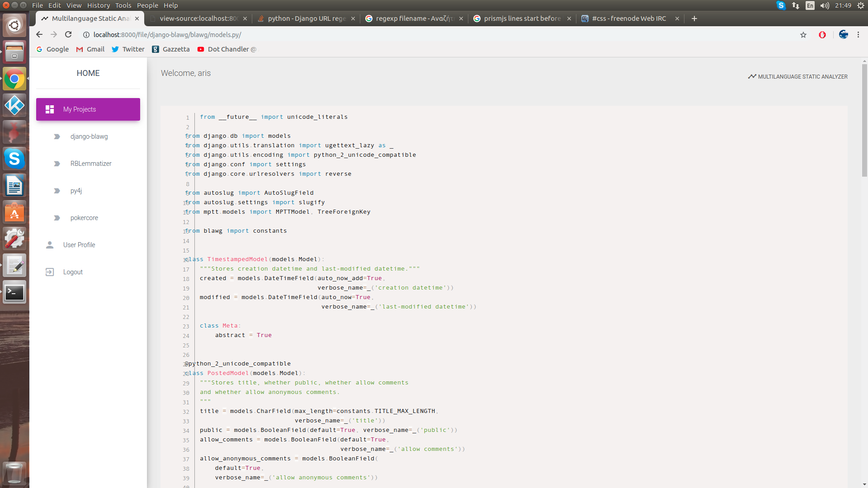The width and height of the screenshot is (868, 488).
Task: Open the Chrome three-dot menu
Action: (858, 35)
